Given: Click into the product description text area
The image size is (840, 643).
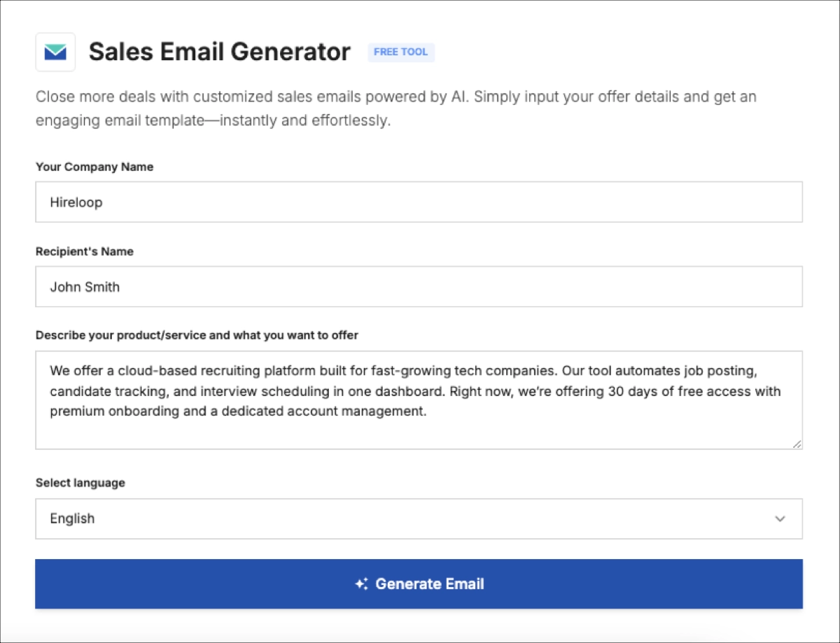Looking at the screenshot, I should 419,427.
